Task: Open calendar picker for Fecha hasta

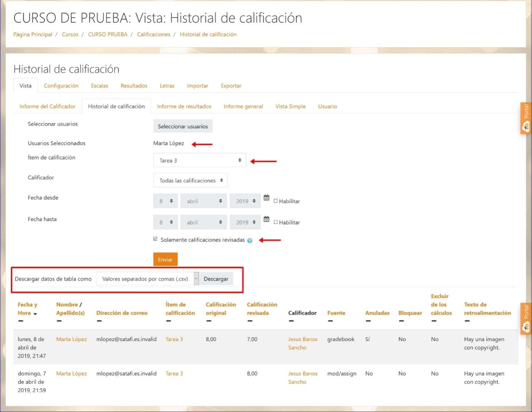Action: (x=266, y=219)
